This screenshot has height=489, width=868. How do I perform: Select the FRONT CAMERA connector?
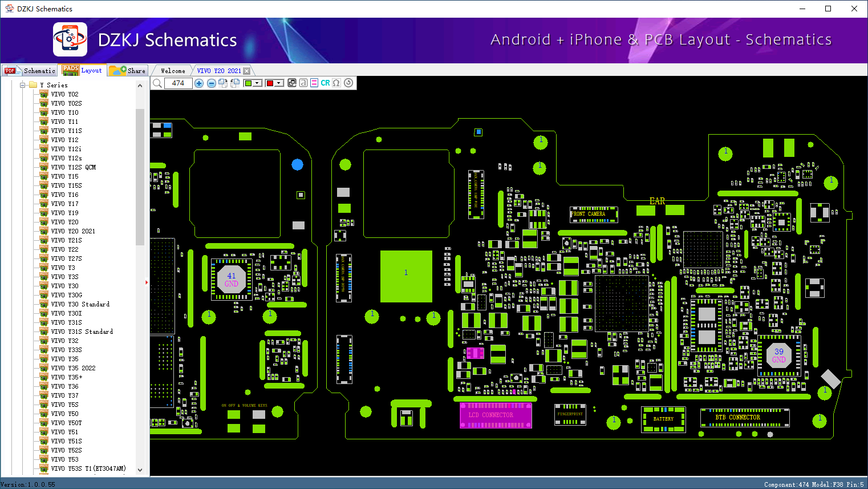tap(594, 214)
